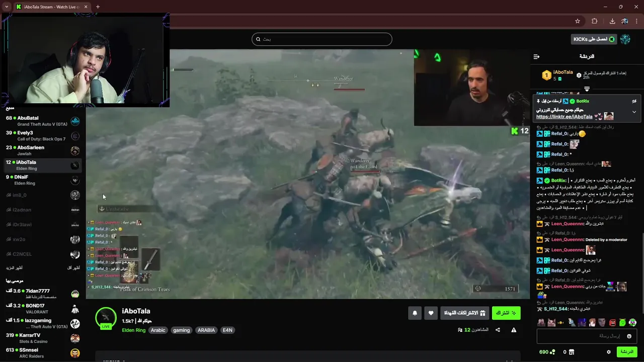Open browser downloads icon
The width and height of the screenshot is (644, 362).
pos(612,21)
